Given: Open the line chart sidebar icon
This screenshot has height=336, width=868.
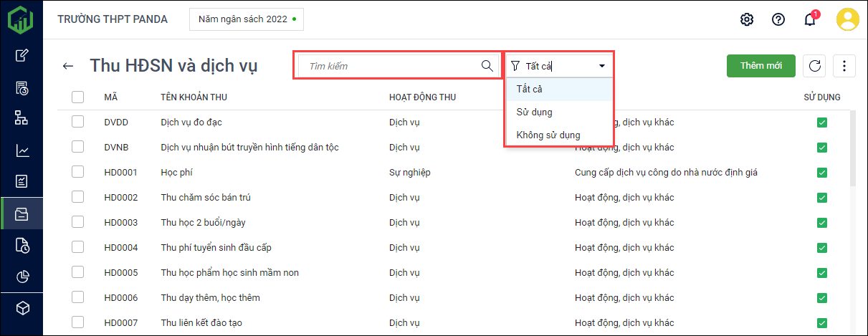Looking at the screenshot, I should (x=22, y=150).
